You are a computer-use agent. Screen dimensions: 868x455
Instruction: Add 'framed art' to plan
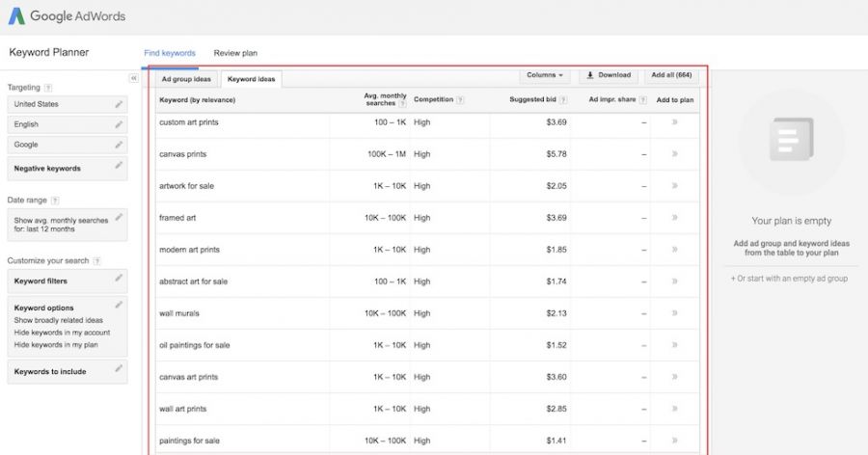coord(675,218)
